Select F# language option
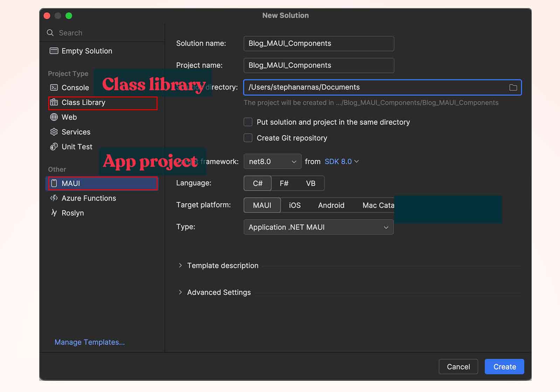The height and width of the screenshot is (392, 560). [284, 183]
